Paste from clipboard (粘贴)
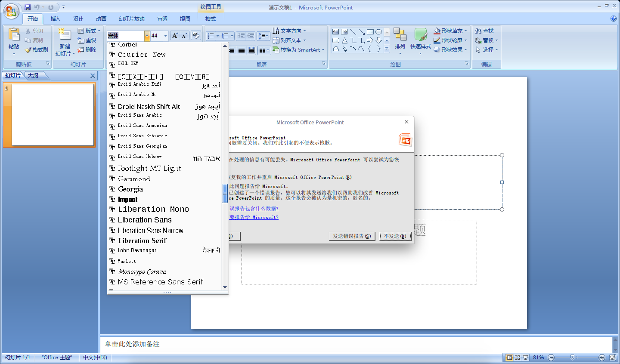Screen dimensions: 620x364 click(14, 42)
